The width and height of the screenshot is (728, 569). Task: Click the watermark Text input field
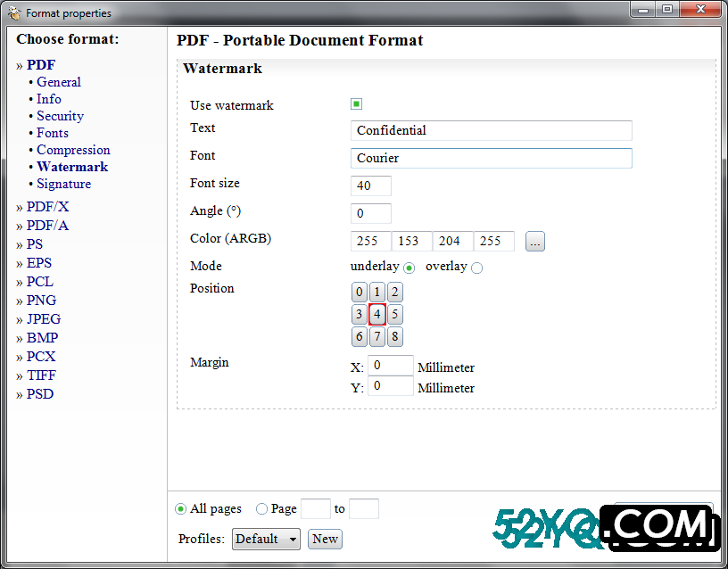492,130
